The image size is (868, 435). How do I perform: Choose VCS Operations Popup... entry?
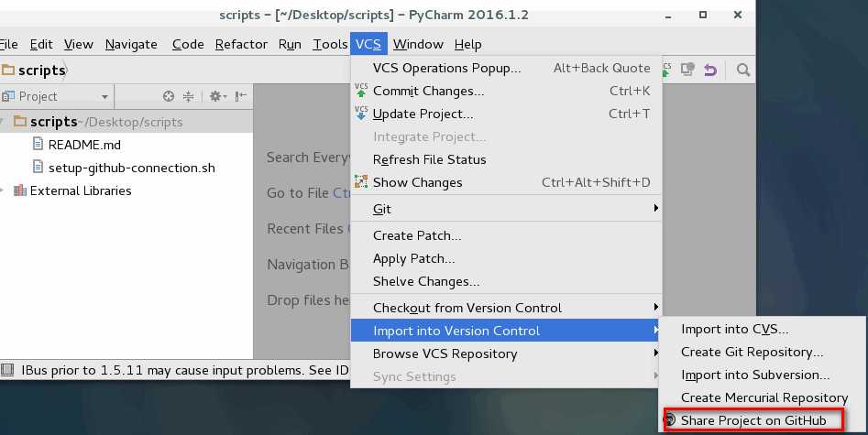coord(507,68)
